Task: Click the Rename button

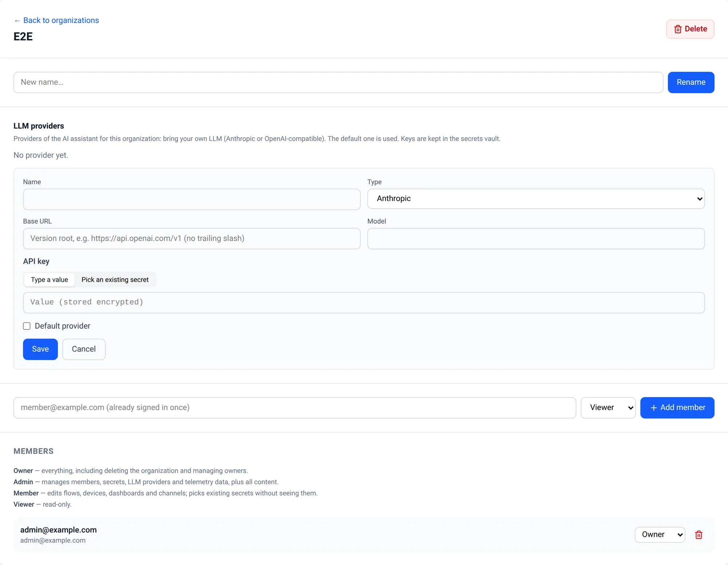Action: click(x=691, y=82)
